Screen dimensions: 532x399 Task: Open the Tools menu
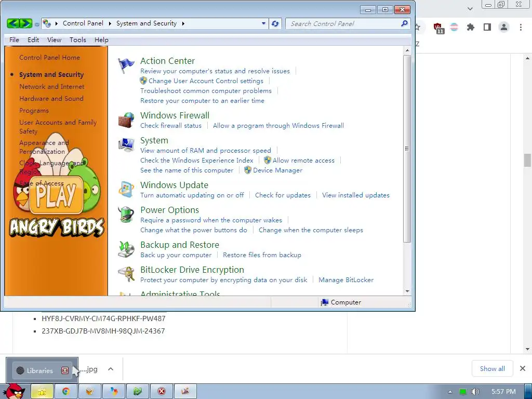pos(78,39)
